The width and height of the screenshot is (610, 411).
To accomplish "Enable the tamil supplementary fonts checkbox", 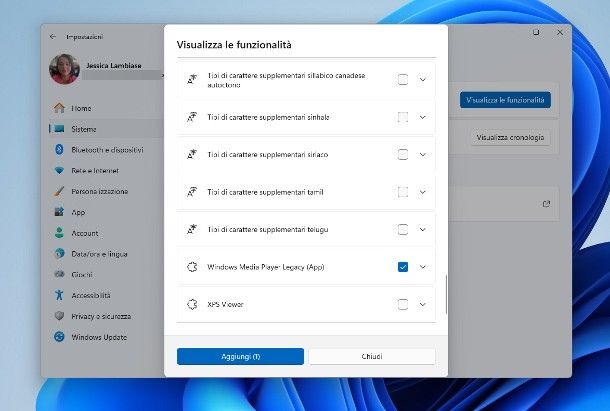I will tap(403, 192).
